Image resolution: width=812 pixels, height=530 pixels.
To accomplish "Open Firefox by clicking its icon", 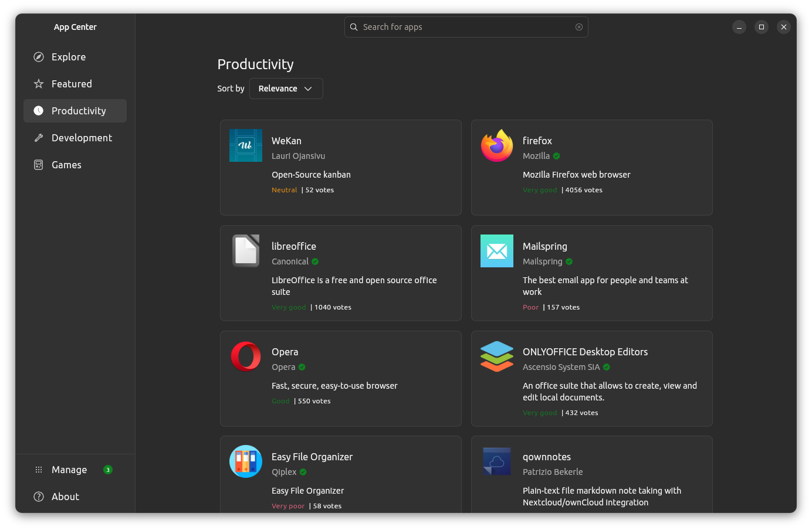I will pos(496,145).
